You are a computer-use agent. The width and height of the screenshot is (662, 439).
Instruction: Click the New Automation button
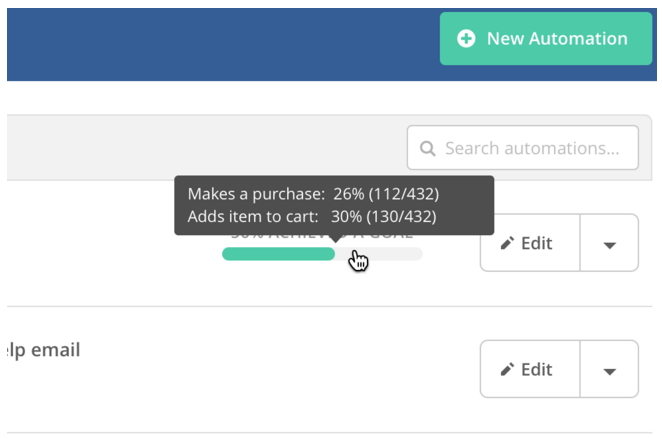coord(545,39)
